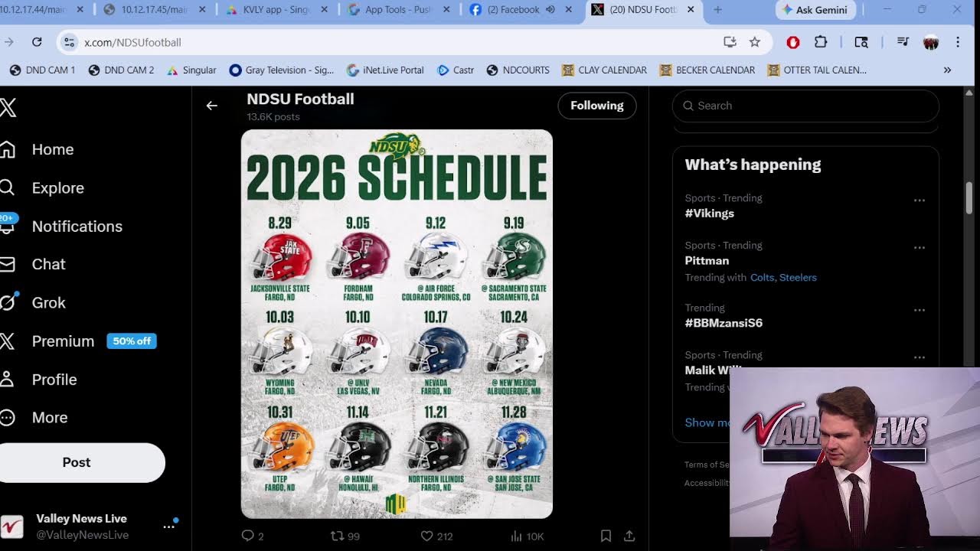Toggle the Following button for NDSU Football
Screen dimensions: 980x551
(x=597, y=106)
